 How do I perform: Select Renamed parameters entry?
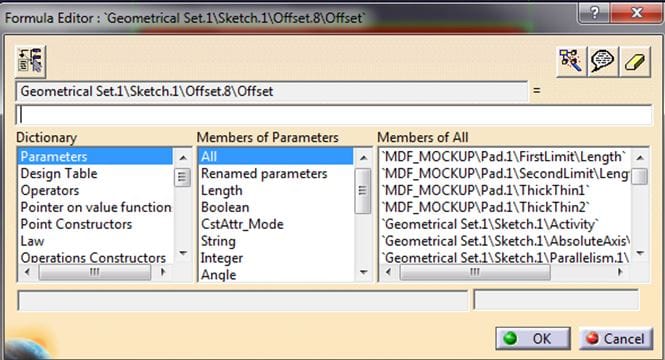[x=264, y=173]
